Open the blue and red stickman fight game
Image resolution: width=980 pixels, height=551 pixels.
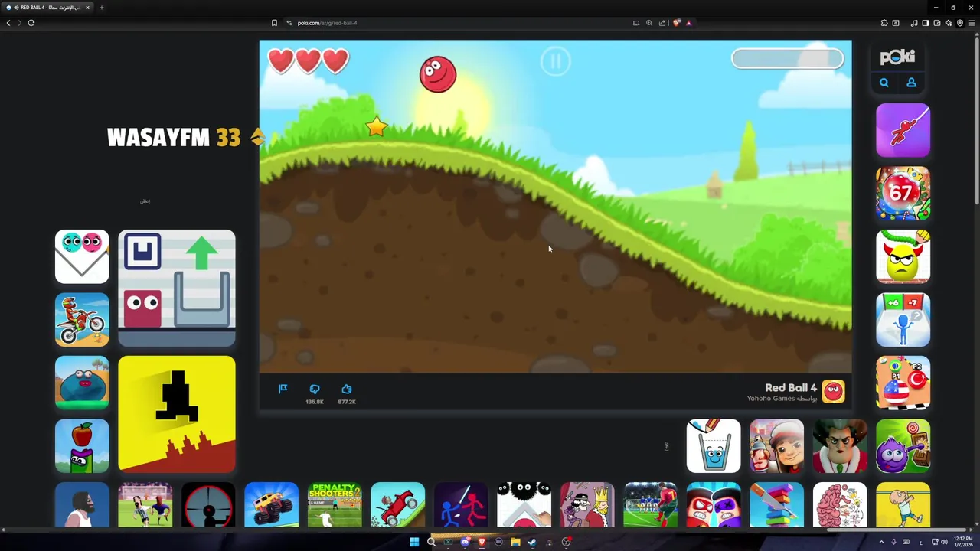(461, 505)
